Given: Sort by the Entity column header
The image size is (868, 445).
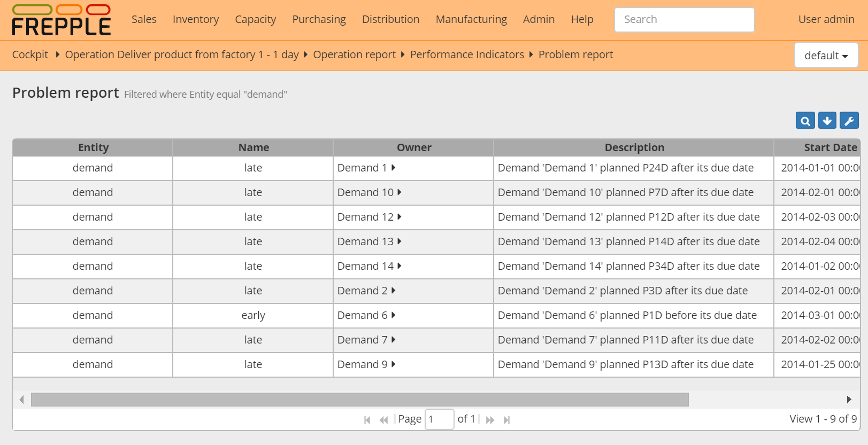Looking at the screenshot, I should point(93,148).
